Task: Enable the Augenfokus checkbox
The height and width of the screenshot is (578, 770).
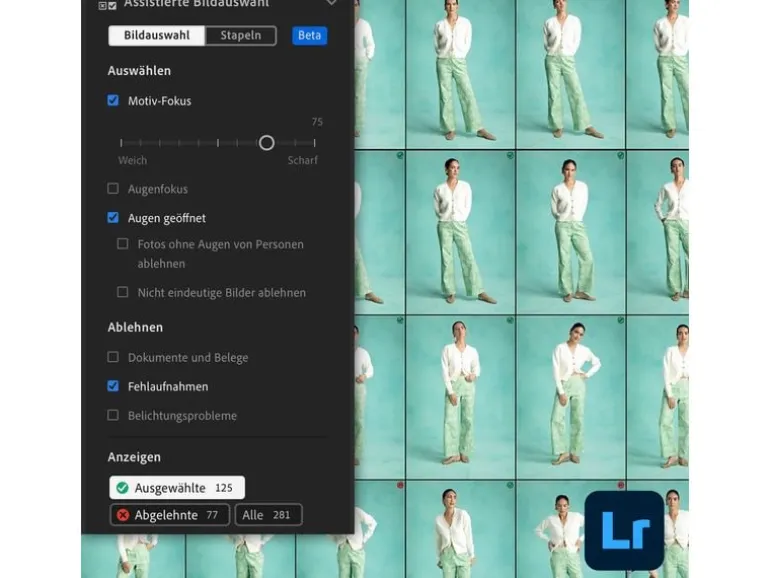Action: (113, 189)
